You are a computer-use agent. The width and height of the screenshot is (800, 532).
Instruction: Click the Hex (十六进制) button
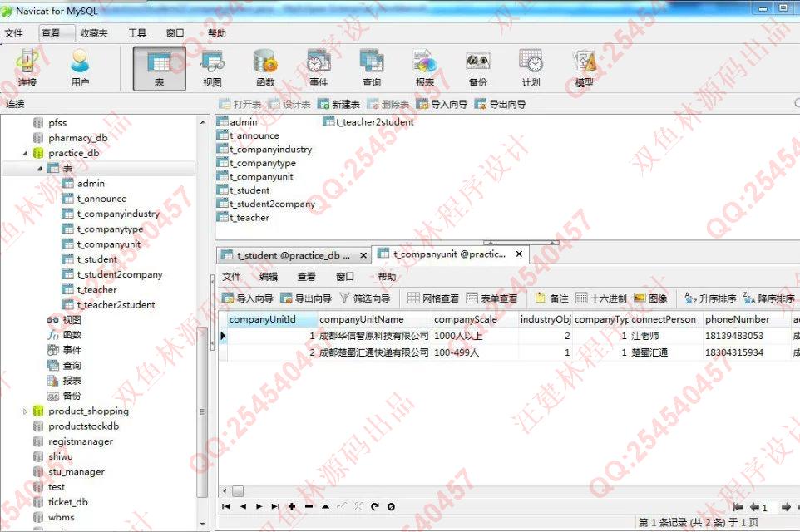tap(601, 298)
